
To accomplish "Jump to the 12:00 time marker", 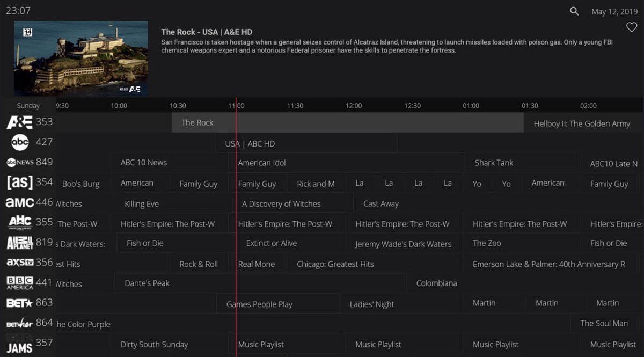I will click(x=354, y=106).
